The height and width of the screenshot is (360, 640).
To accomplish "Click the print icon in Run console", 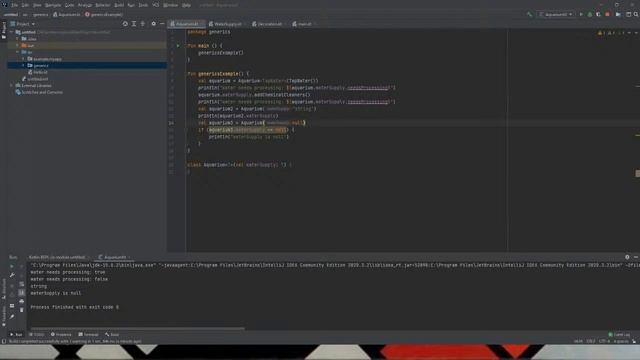I will [x=22, y=301].
